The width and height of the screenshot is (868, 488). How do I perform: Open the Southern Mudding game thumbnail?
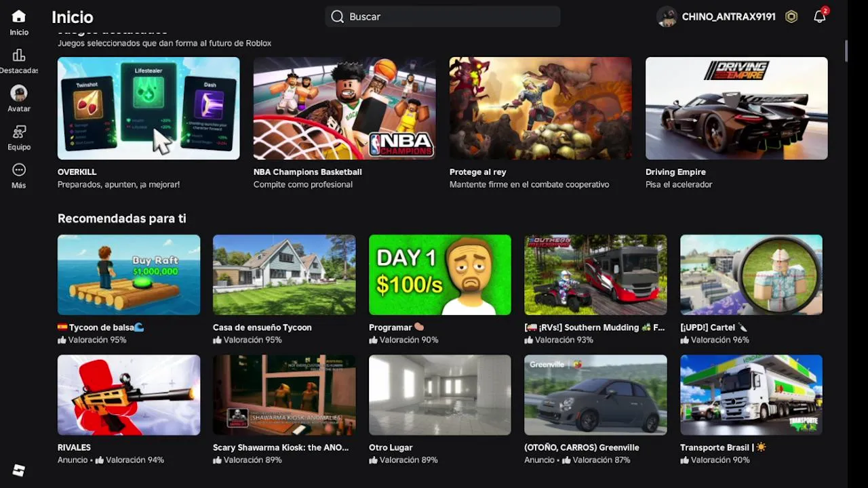tap(595, 274)
